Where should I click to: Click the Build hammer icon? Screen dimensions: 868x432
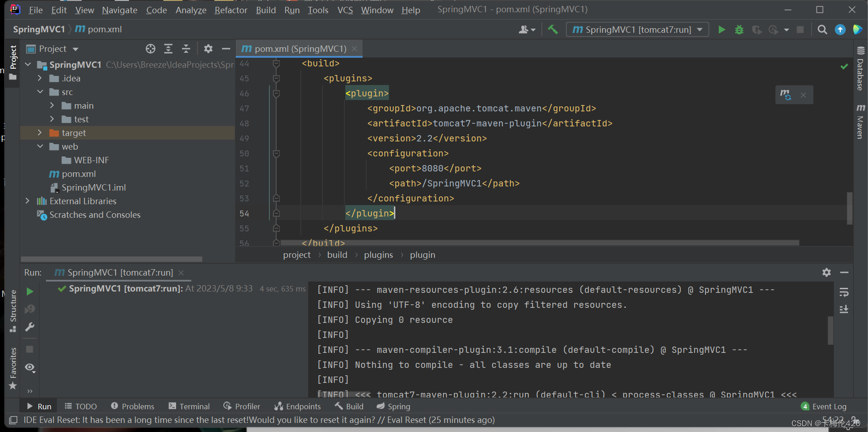(x=553, y=29)
